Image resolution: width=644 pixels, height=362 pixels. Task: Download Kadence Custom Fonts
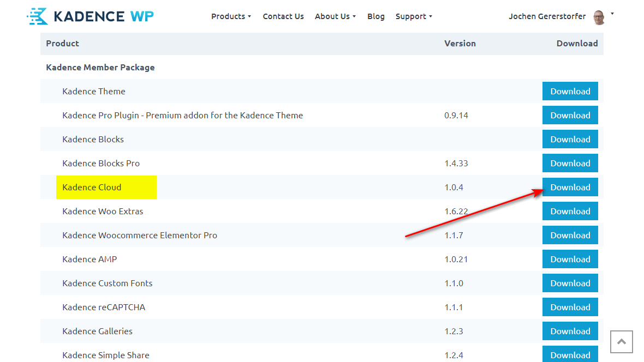click(570, 283)
